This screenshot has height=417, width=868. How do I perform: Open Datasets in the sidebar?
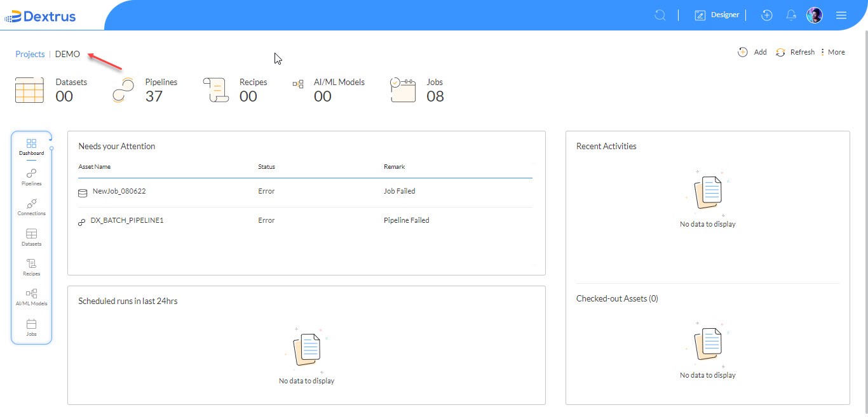31,237
